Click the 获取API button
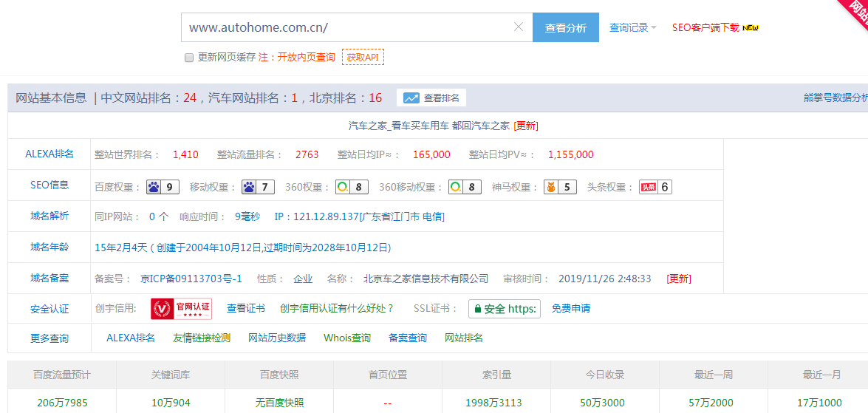 [363, 57]
